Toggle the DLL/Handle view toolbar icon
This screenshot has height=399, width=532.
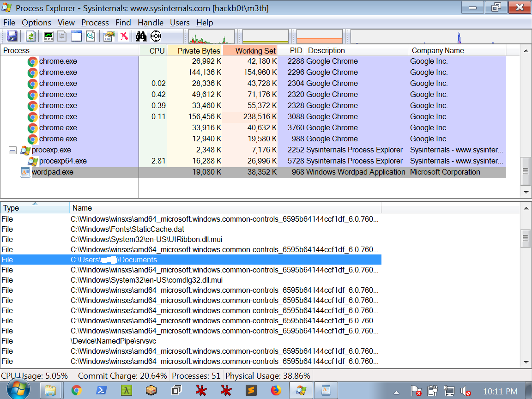tap(91, 36)
